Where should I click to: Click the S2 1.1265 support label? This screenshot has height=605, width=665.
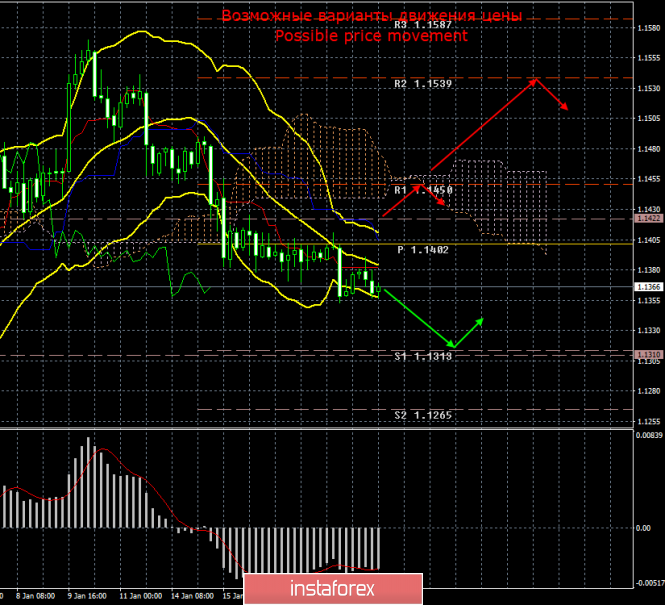(x=423, y=415)
